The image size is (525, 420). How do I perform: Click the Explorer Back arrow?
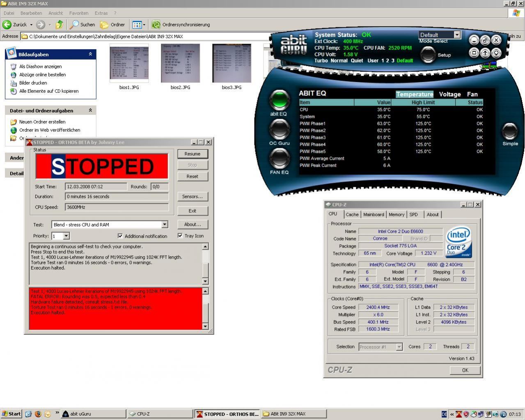point(7,25)
